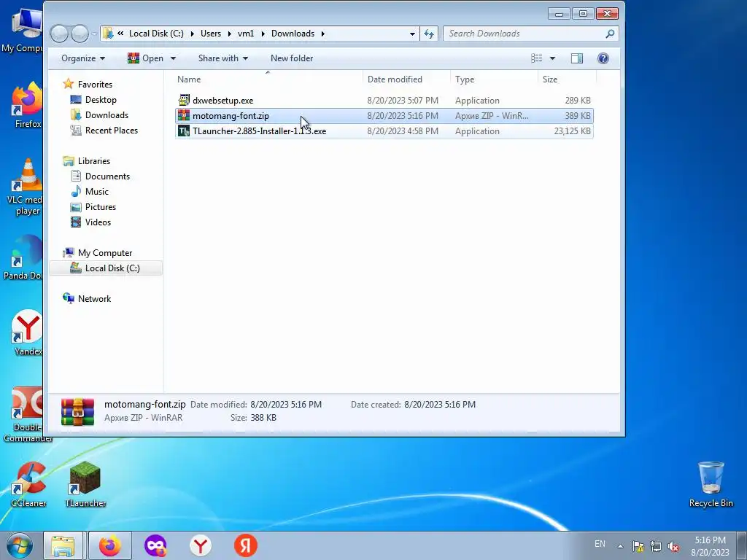Open the Organize dropdown menu
The image size is (747, 560).
click(83, 58)
